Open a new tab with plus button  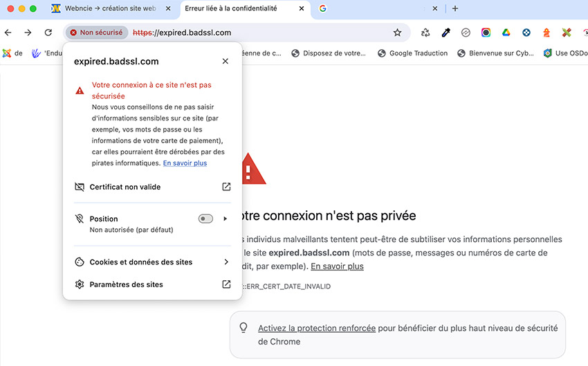tap(455, 8)
